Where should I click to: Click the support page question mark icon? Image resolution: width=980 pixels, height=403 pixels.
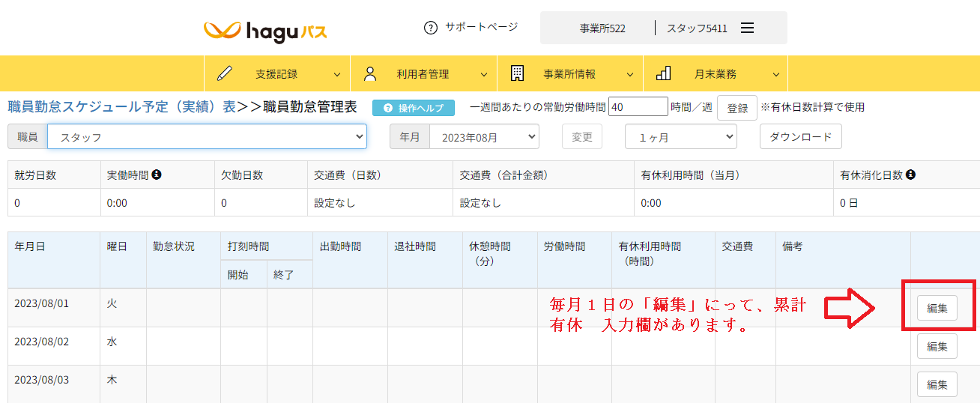click(430, 28)
